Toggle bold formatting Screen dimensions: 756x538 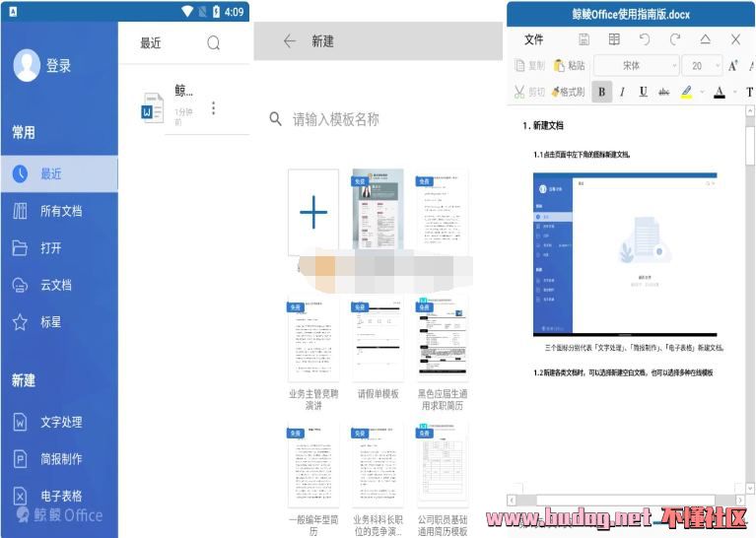click(601, 92)
